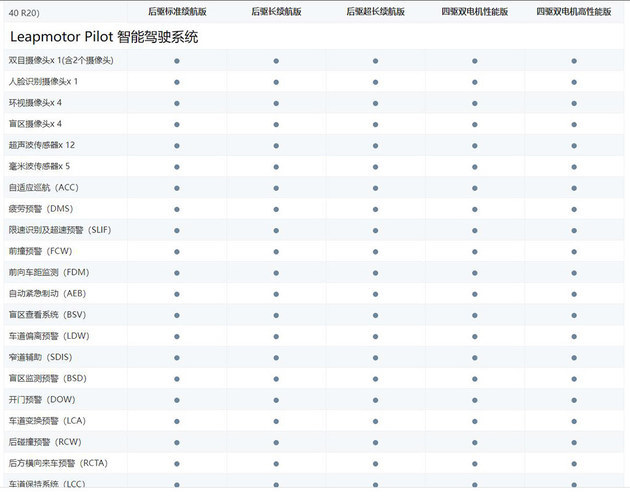Click the AEB dot under 后驱长续航版

pos(276,294)
